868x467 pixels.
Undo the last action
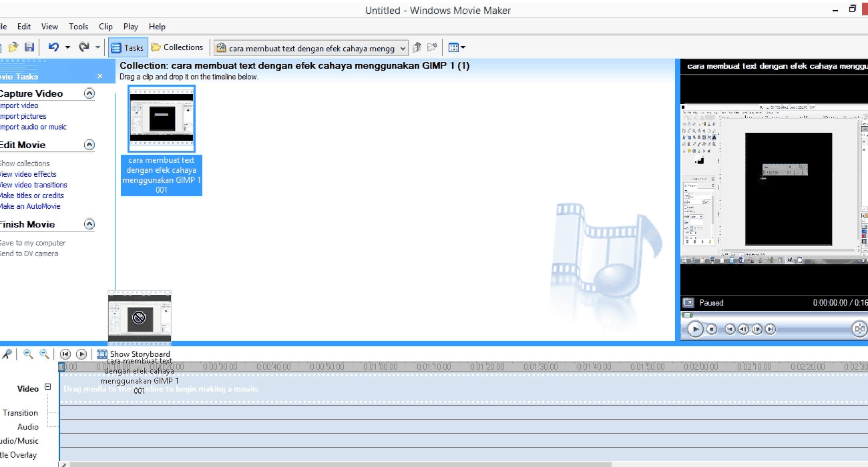pyautogui.click(x=54, y=47)
